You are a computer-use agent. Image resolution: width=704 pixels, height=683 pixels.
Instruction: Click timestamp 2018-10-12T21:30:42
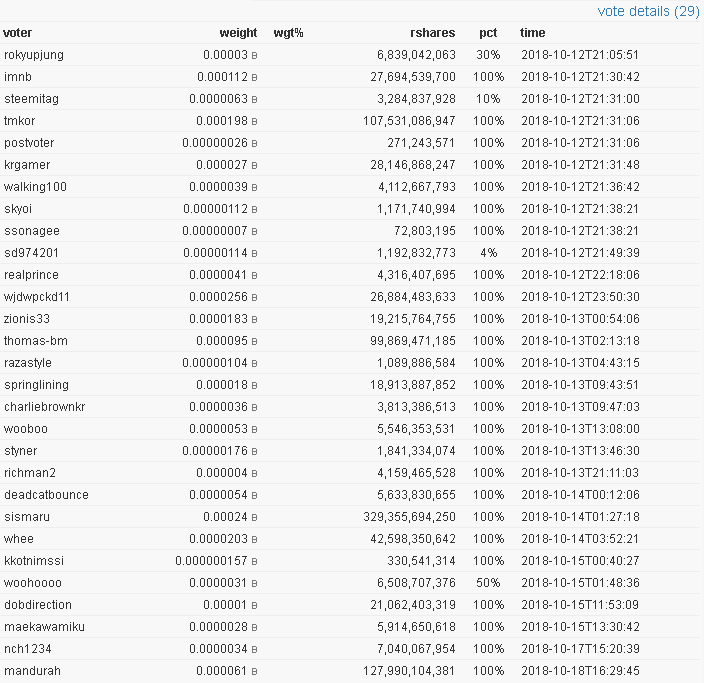click(x=580, y=77)
